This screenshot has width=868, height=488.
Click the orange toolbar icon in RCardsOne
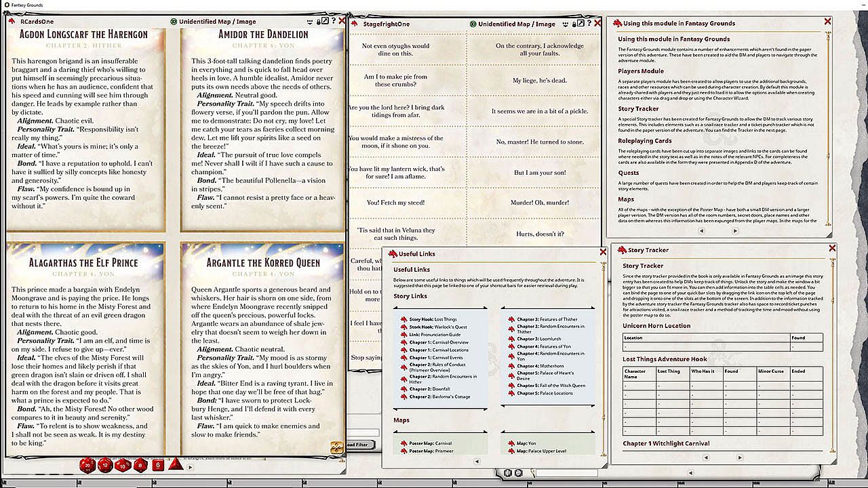(x=337, y=447)
